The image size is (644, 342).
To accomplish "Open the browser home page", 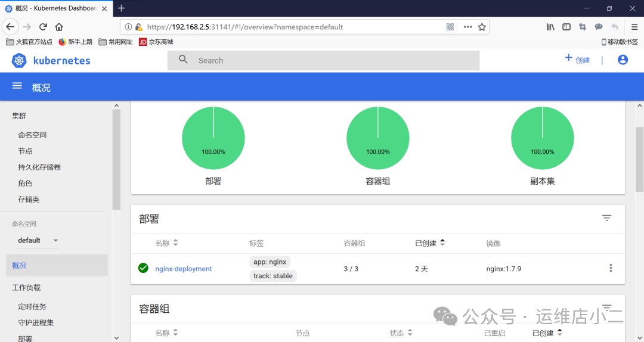I will coord(59,27).
